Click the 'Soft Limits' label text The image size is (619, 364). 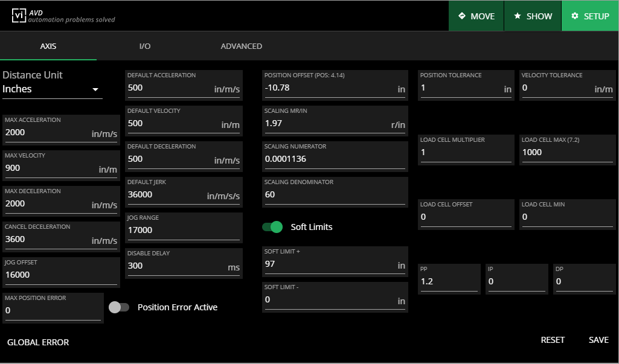pyautogui.click(x=312, y=227)
